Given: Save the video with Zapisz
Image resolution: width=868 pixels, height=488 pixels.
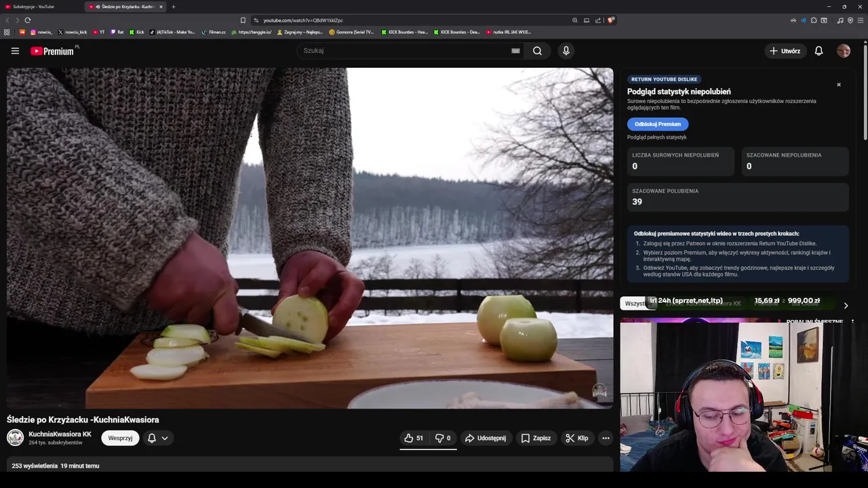Looking at the screenshot, I should click(x=536, y=439).
